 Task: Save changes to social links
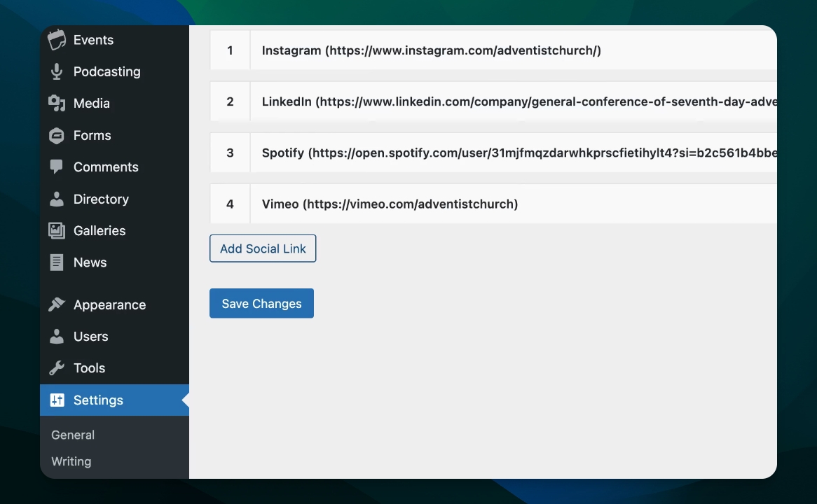[x=261, y=303]
